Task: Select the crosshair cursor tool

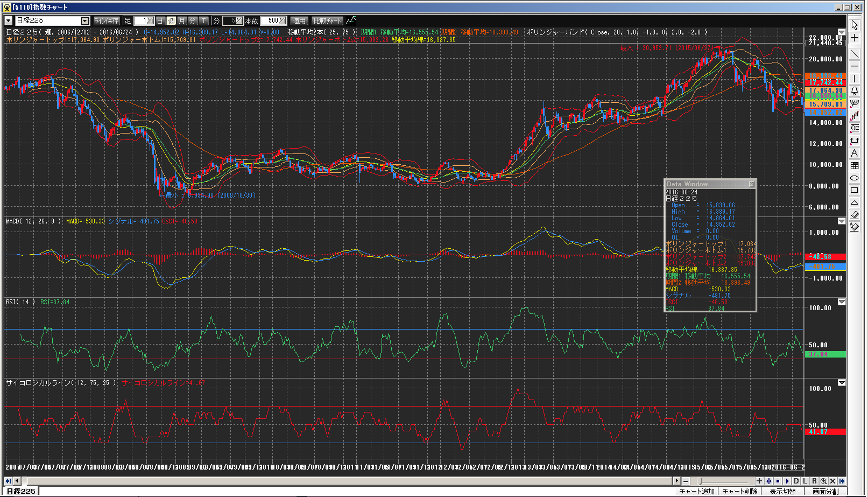Action: tap(855, 38)
